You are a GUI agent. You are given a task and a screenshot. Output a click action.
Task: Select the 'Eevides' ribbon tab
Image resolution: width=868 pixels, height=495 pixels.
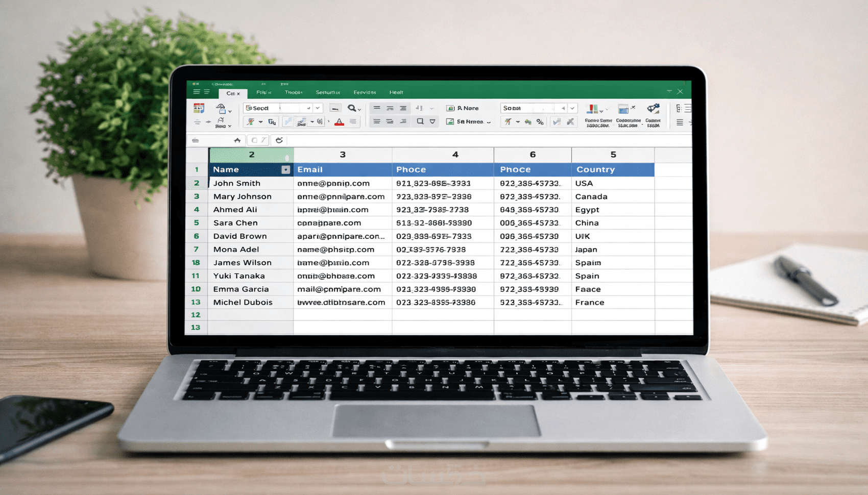click(365, 92)
